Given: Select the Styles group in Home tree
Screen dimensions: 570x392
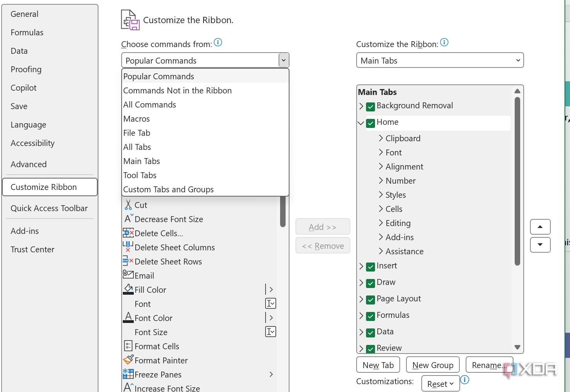Looking at the screenshot, I should coord(395,195).
